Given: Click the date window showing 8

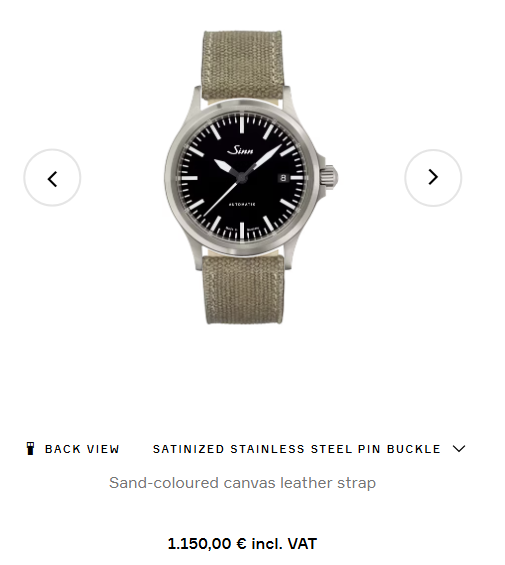Looking at the screenshot, I should (283, 178).
